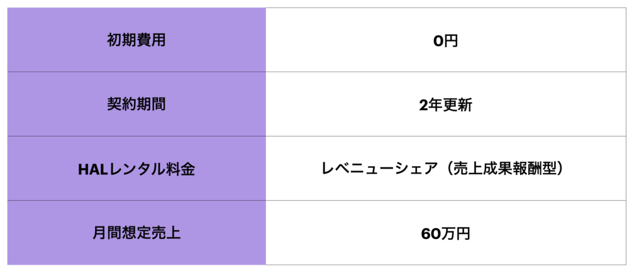Screen dimensions: 644x273
Task: Click 想定 characters in the monthly sales label
Action: [136, 233]
